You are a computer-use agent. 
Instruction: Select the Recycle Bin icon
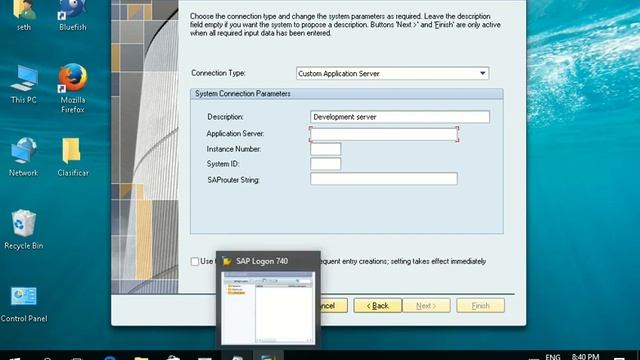(x=24, y=229)
